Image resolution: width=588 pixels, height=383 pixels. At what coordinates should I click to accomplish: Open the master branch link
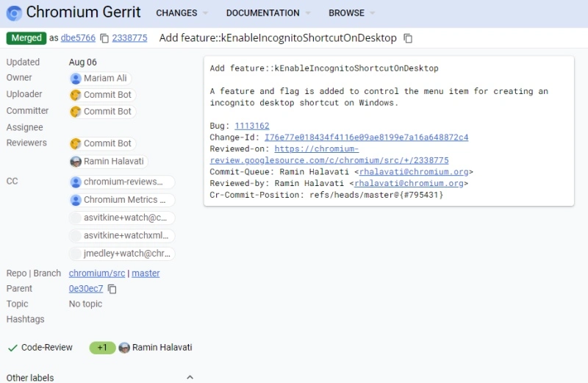tap(146, 273)
